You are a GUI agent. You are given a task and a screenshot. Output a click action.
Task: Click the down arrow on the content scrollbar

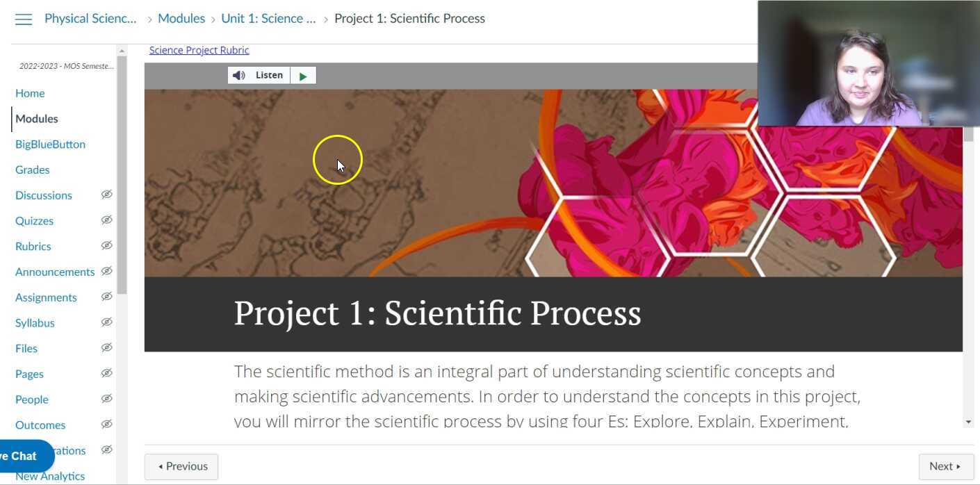969,421
